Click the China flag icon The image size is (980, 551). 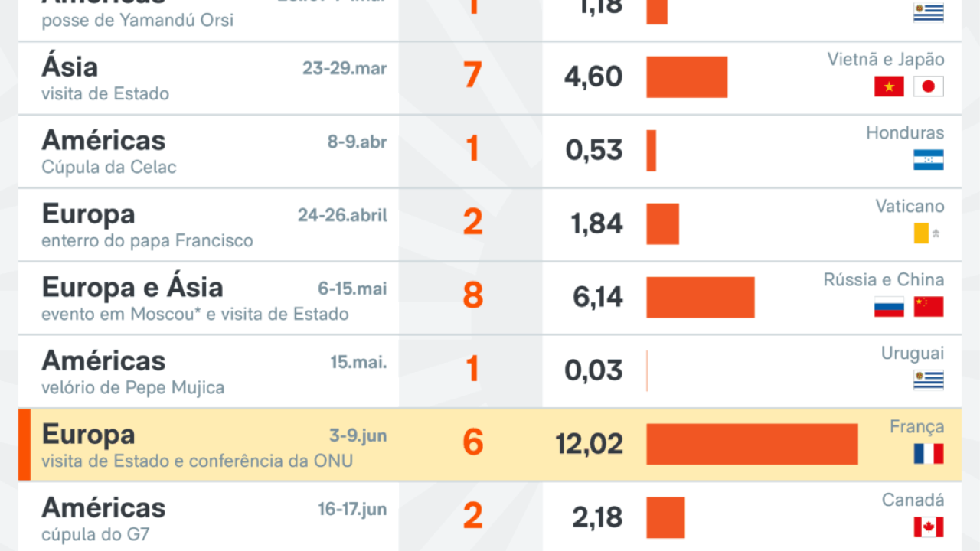click(929, 307)
